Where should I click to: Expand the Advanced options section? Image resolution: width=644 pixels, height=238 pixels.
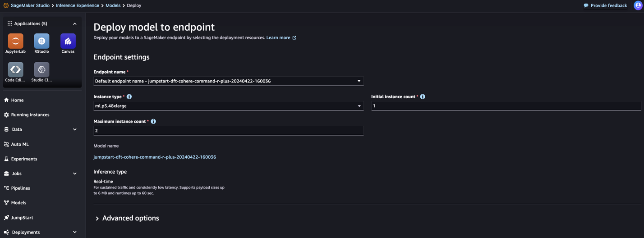pyautogui.click(x=127, y=218)
